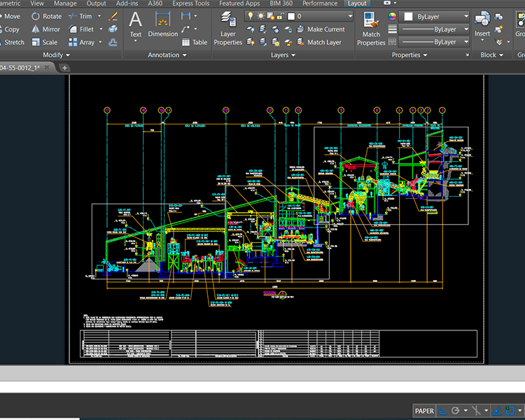Switch to the Express Tools tab
This screenshot has height=420, width=525.
(190, 3)
